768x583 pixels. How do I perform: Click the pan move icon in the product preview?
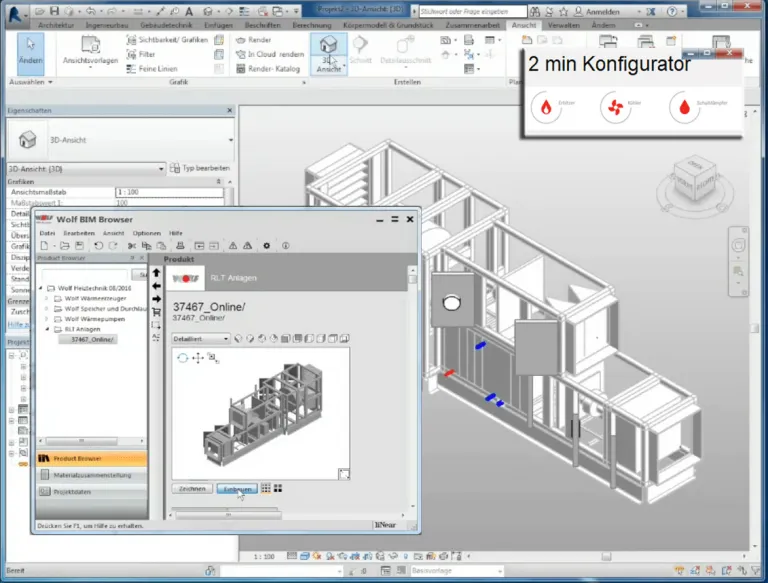198,358
